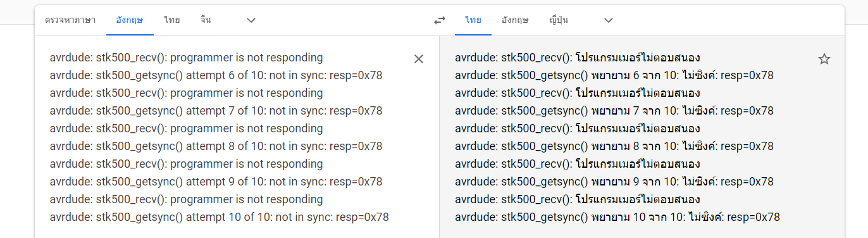
Task: Place cursor in source line 'attempt 9 of 10'
Action: pyautogui.click(x=216, y=182)
